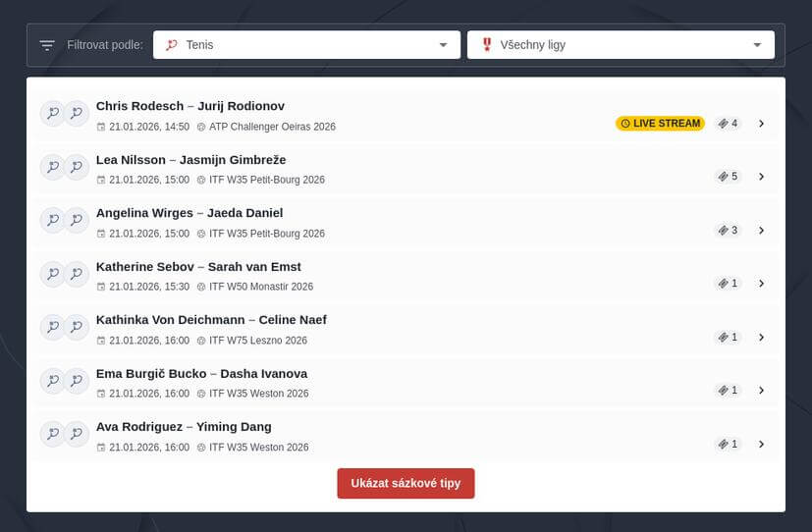Viewport: 812px width, 532px height.
Task: Click the tips count tag showing 5
Action: click(728, 177)
